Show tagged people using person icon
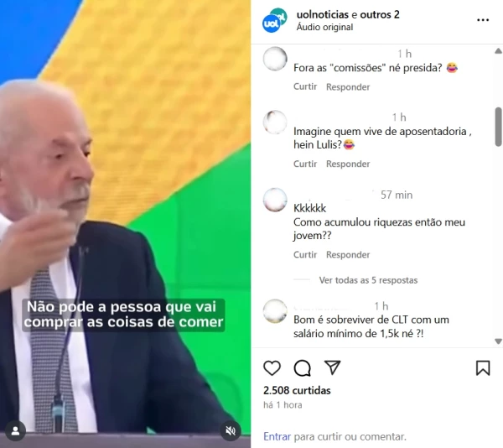Viewport: 503px width, 448px height. pos(15,430)
